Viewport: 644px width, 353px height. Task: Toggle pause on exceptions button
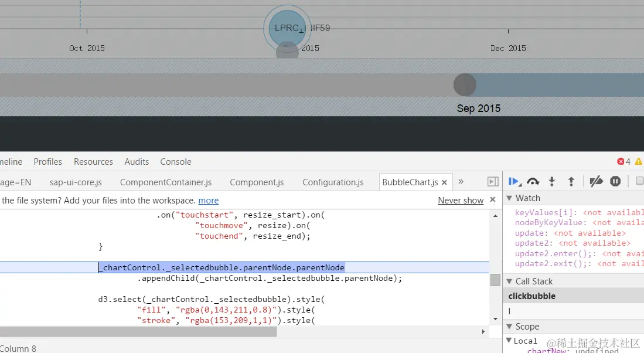click(x=615, y=181)
